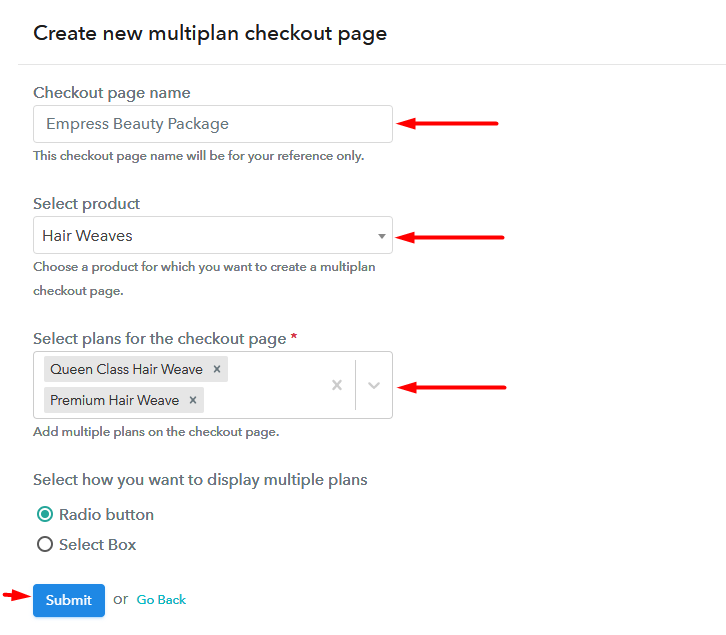Clear all selected plans with X icon
The width and height of the screenshot is (726, 635).
[337, 385]
